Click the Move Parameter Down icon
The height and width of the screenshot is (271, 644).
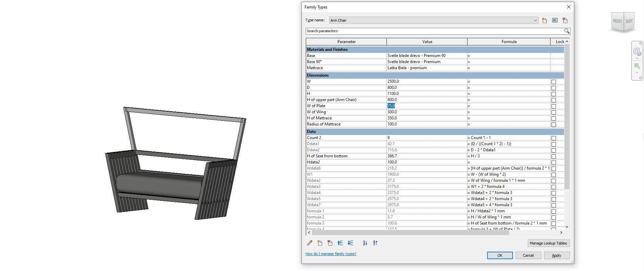[350, 243]
